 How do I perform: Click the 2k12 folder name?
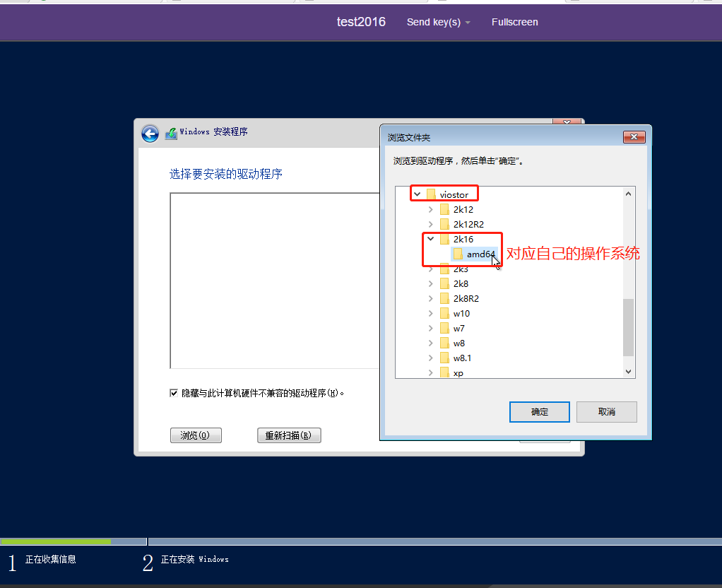(x=463, y=210)
